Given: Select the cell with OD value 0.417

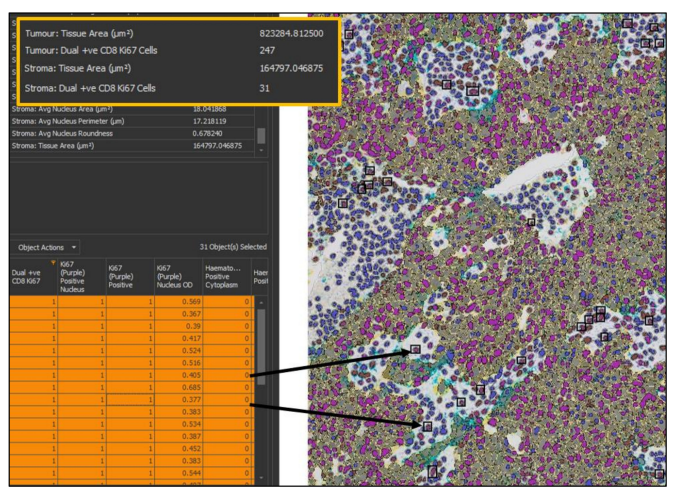Looking at the screenshot, I should click(178, 339).
